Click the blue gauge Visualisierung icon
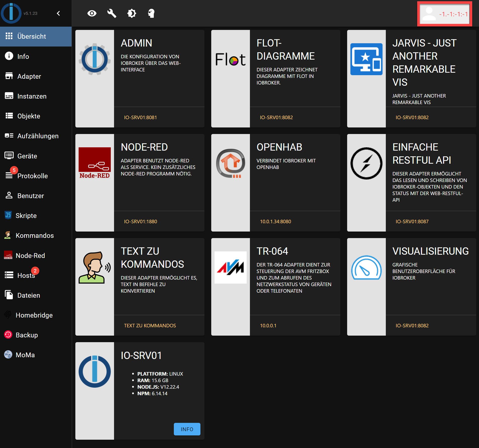Viewport: 479px width, 448px height. tap(366, 267)
